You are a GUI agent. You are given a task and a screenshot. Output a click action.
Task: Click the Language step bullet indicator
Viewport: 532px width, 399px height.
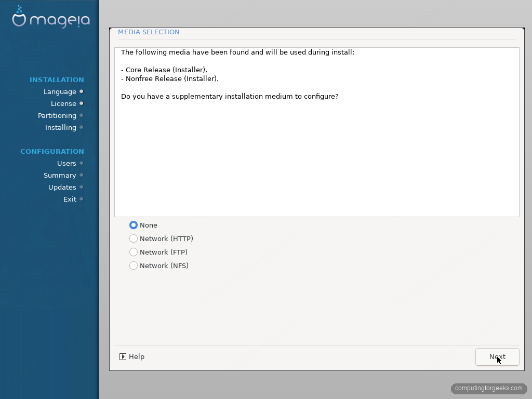pos(82,91)
